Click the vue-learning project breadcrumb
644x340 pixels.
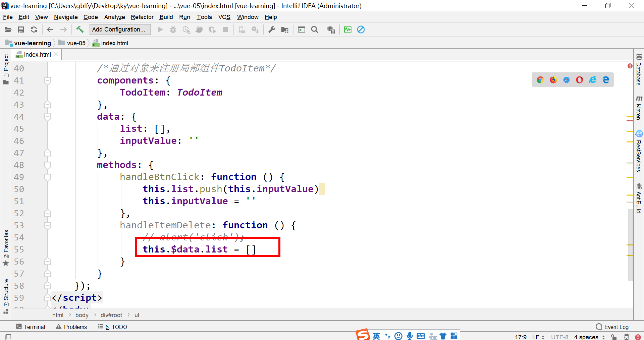click(x=29, y=43)
